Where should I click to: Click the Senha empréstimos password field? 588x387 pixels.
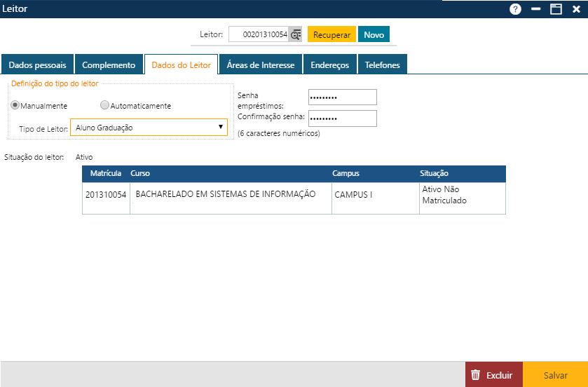(342, 97)
